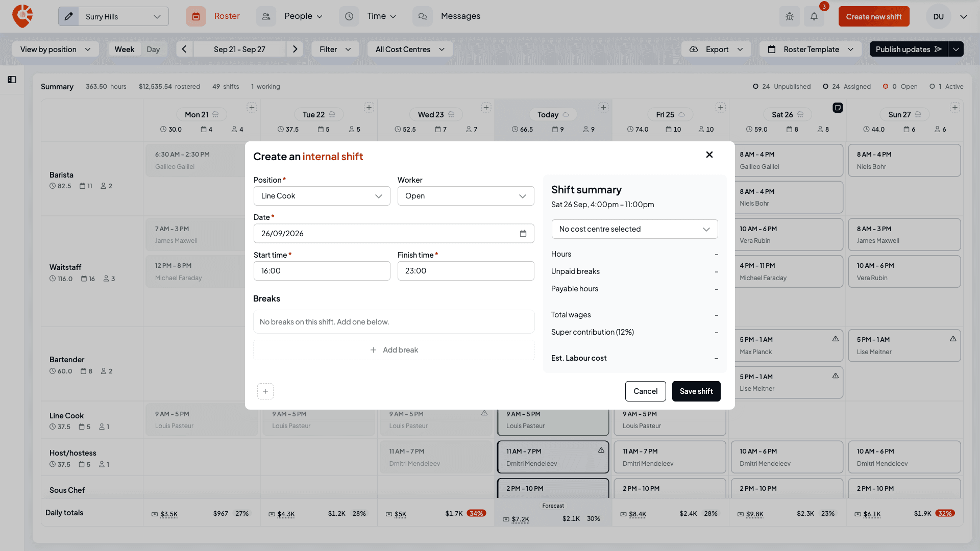
Task: Click Publish updates button
Action: pyautogui.click(x=909, y=49)
